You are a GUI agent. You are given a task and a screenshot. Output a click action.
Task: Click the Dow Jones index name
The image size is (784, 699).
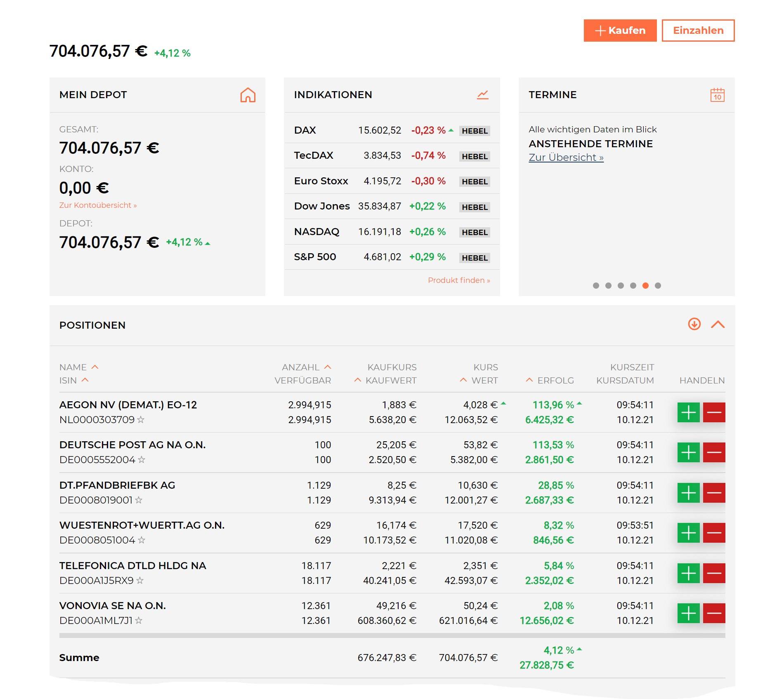click(322, 206)
